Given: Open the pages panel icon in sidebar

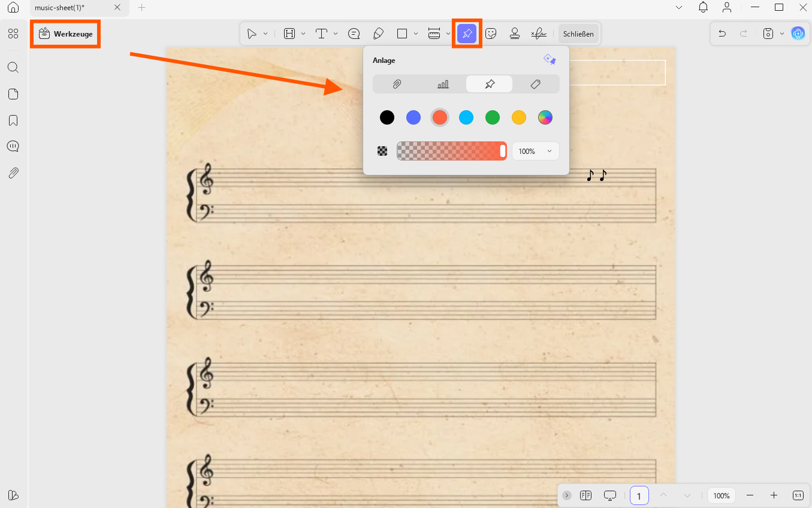Looking at the screenshot, I should point(13,94).
